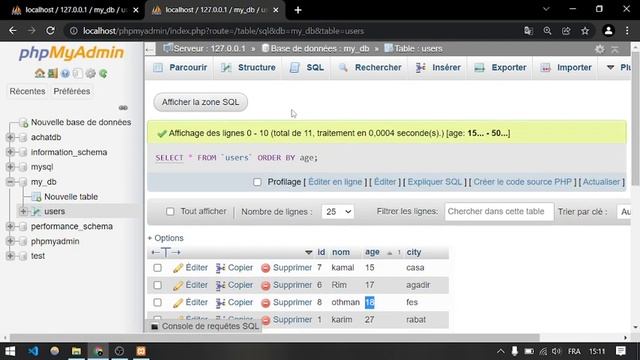The width and height of the screenshot is (640, 360).
Task: Open the Structure tab
Action: click(248, 68)
